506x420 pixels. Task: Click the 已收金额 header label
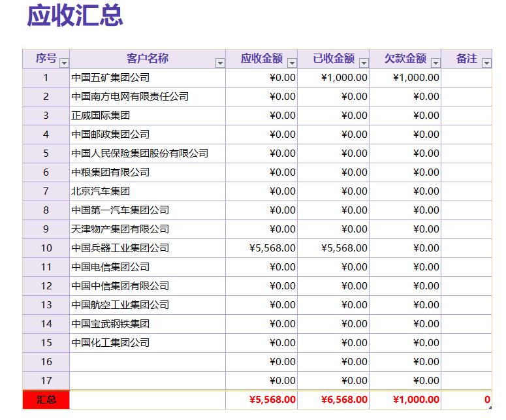pos(334,58)
